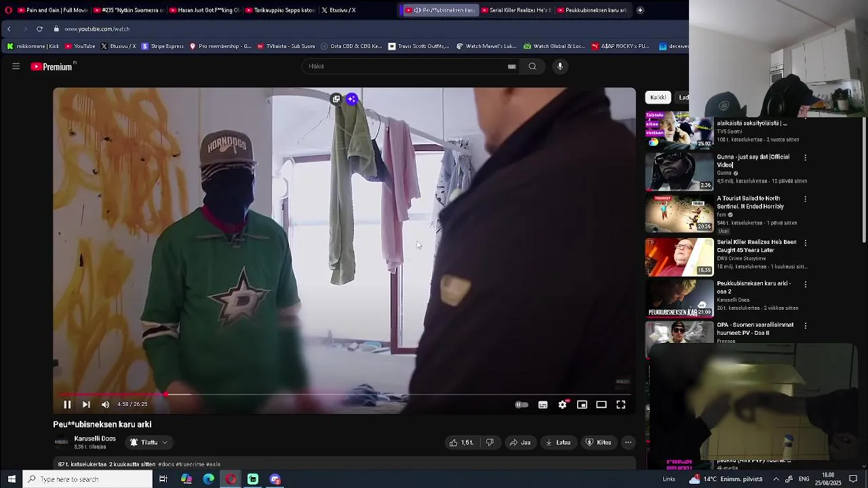Image resolution: width=868 pixels, height=488 pixels.
Task: Go to YouTube Premium home logo
Action: tap(53, 66)
